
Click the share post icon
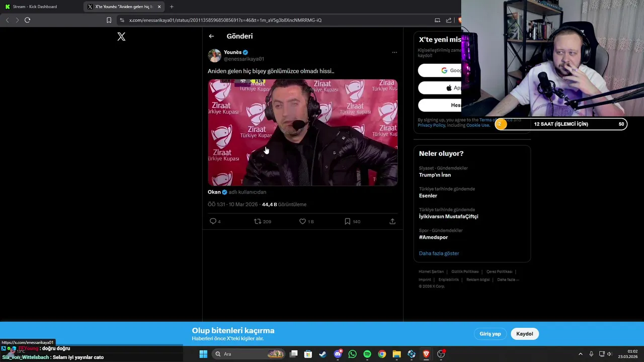click(x=392, y=221)
